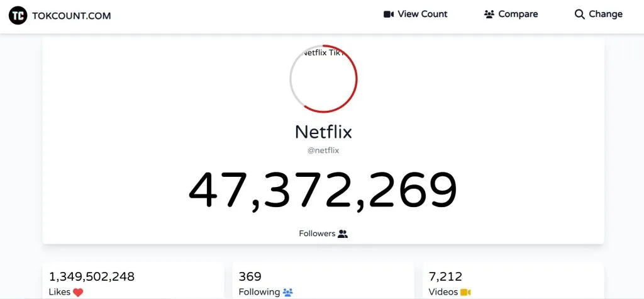Click the TOKCOUNT.COM site link
Viewport: 644px width, 299px height.
(72, 16)
